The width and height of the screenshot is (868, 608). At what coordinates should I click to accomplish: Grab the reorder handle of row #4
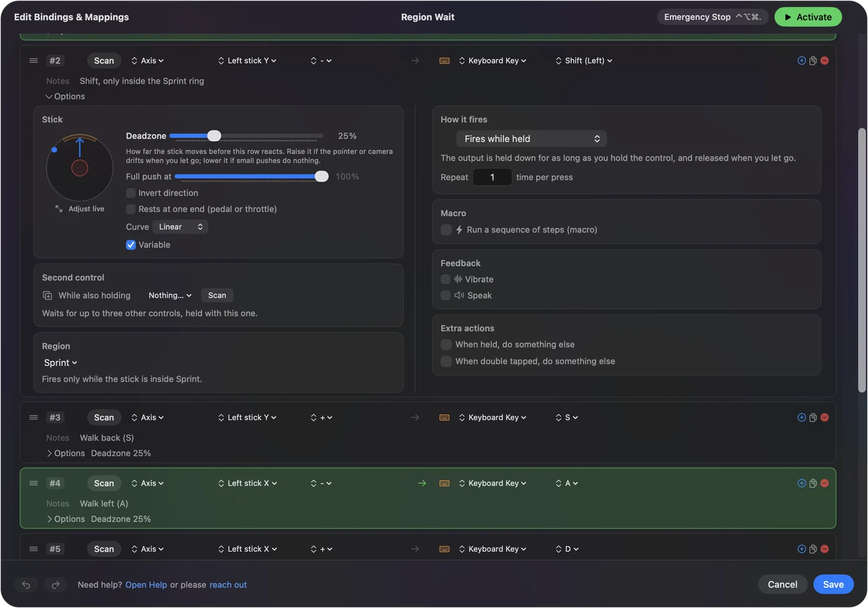[x=33, y=483]
